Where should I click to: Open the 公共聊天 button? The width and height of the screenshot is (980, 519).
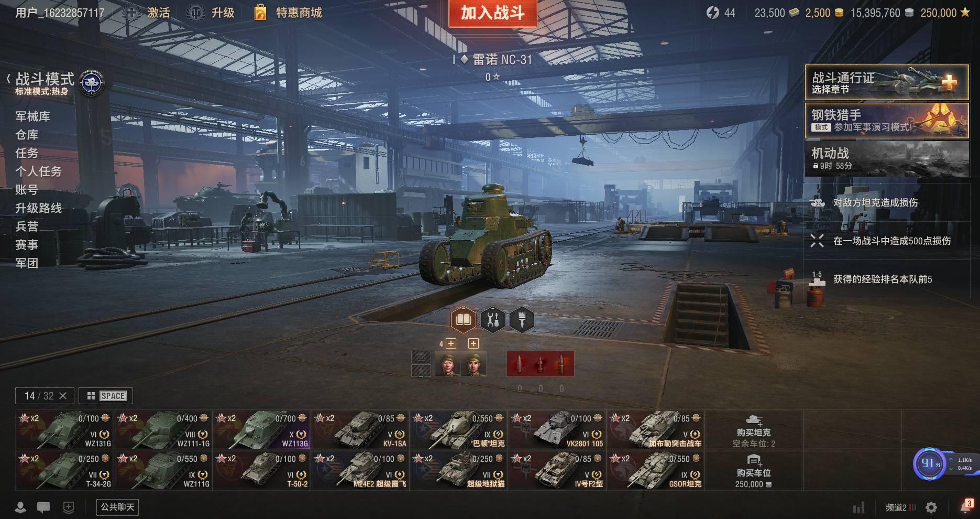118,507
